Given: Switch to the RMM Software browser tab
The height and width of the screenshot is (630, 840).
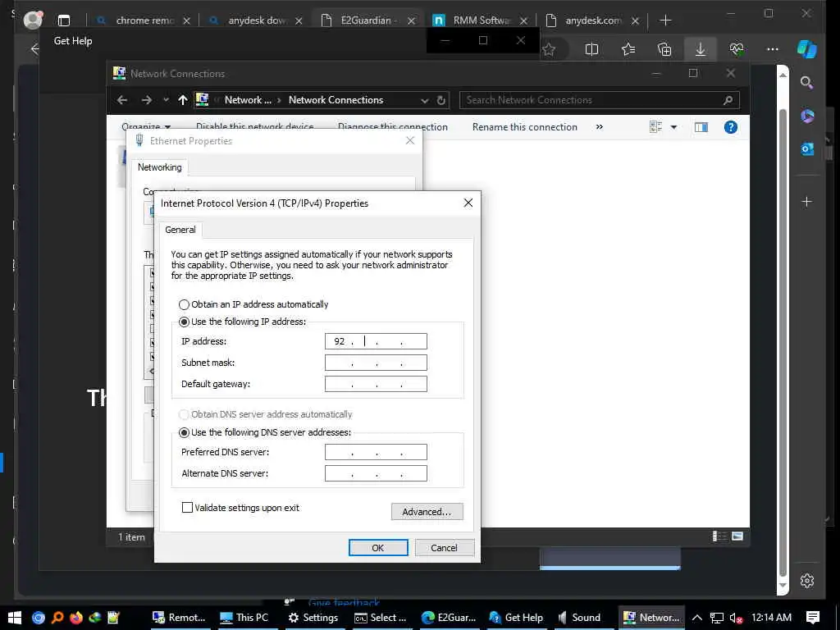Looking at the screenshot, I should (x=481, y=21).
